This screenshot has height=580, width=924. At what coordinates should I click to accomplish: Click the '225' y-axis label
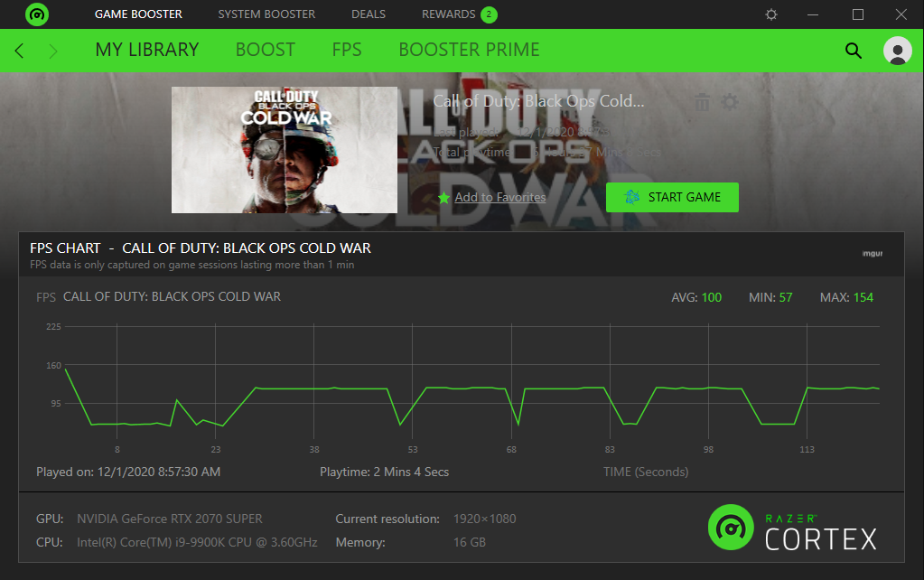[x=53, y=326]
